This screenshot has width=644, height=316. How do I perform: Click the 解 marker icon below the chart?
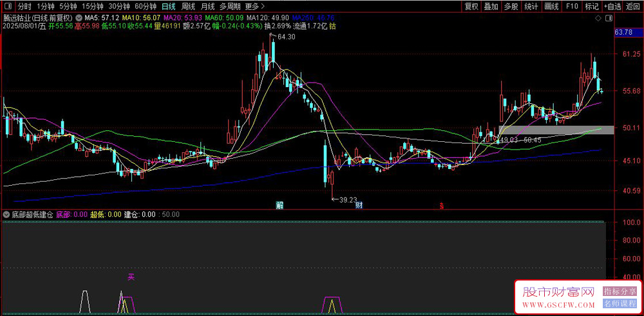click(279, 206)
